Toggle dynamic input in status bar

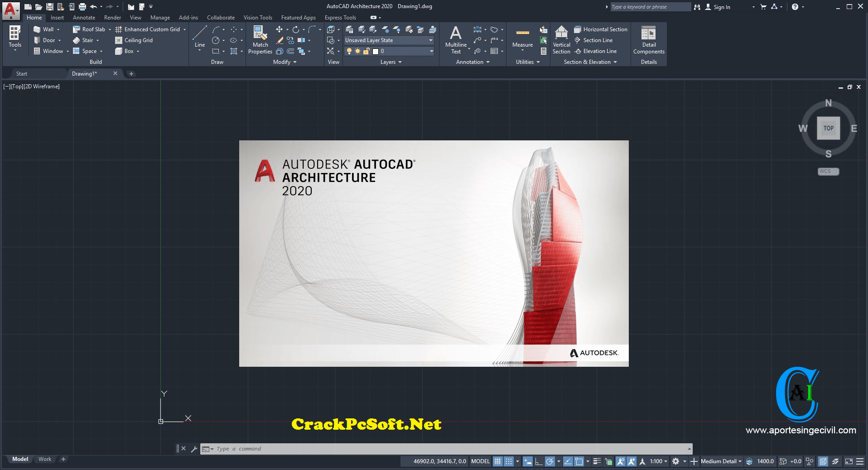[527, 461]
